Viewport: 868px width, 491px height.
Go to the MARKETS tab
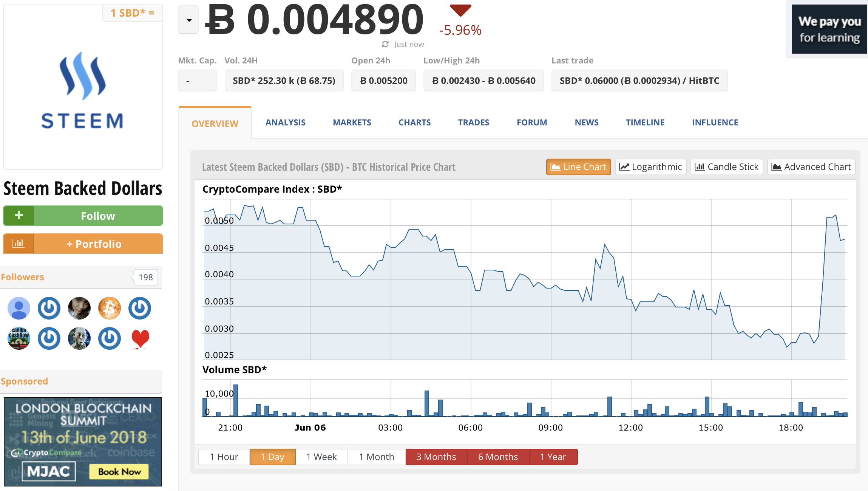[x=352, y=122]
